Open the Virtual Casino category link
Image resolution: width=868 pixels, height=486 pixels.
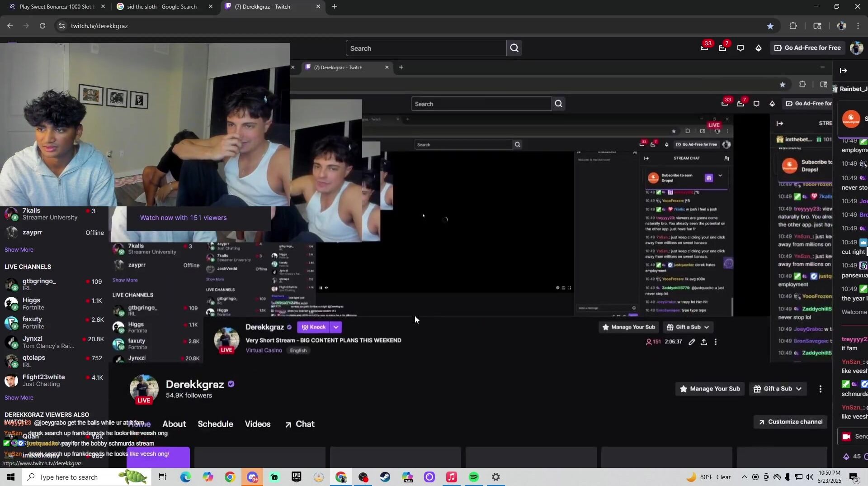coord(264,350)
